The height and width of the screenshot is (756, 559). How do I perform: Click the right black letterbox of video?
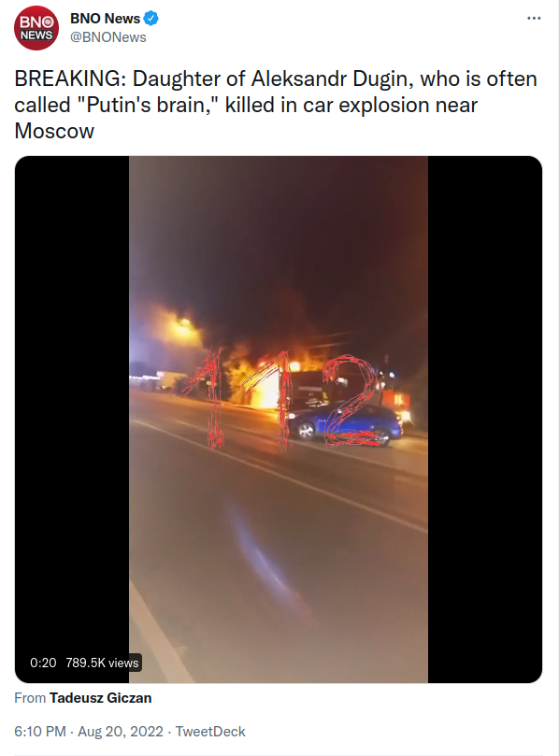485,419
